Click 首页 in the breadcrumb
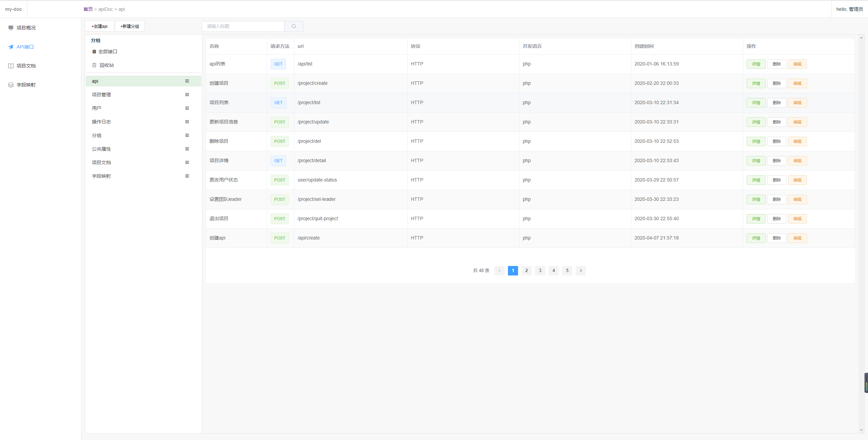The height and width of the screenshot is (440, 868). tap(88, 9)
